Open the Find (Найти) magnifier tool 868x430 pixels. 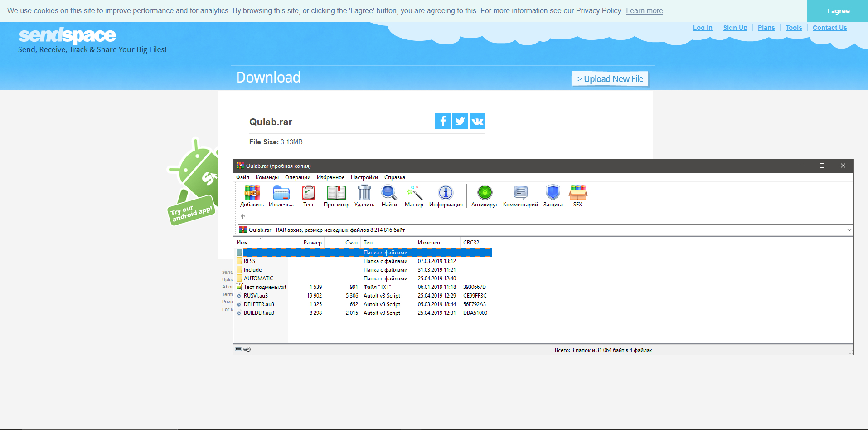click(389, 193)
